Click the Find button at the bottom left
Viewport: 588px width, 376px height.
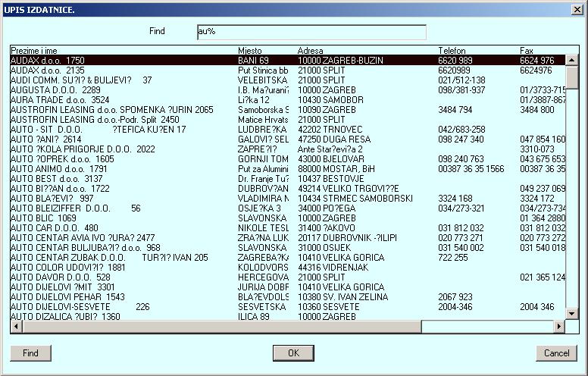[30, 353]
